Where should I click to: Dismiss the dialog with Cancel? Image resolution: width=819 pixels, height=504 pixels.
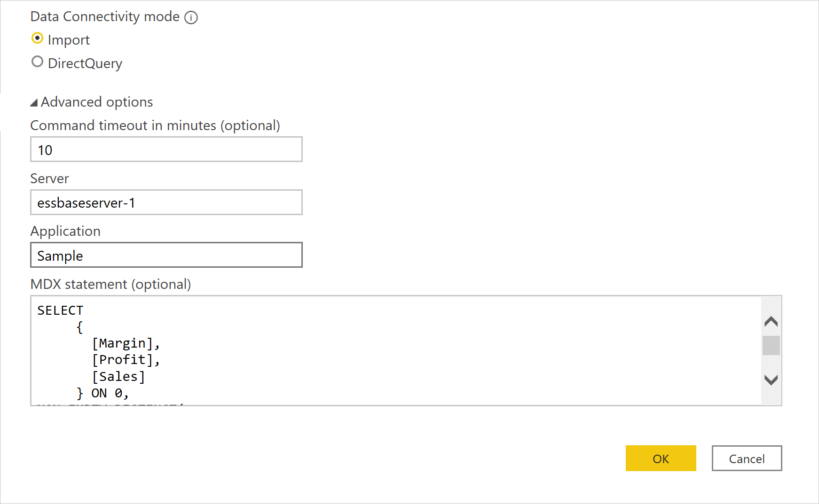tap(746, 458)
